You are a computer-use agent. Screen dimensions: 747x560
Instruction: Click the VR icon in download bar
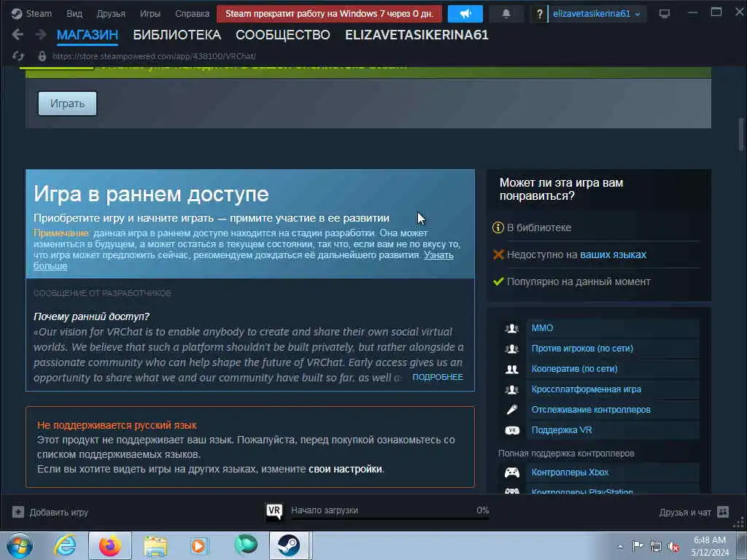tap(274, 512)
